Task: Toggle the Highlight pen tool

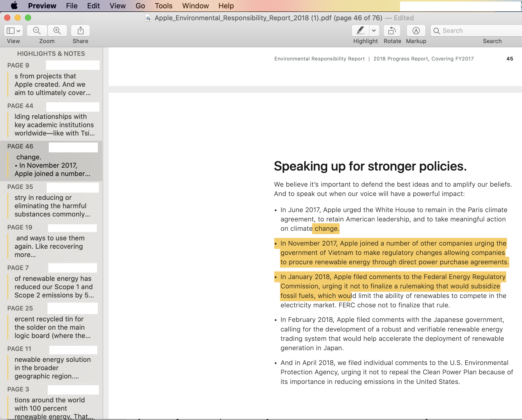Action: coord(360,31)
